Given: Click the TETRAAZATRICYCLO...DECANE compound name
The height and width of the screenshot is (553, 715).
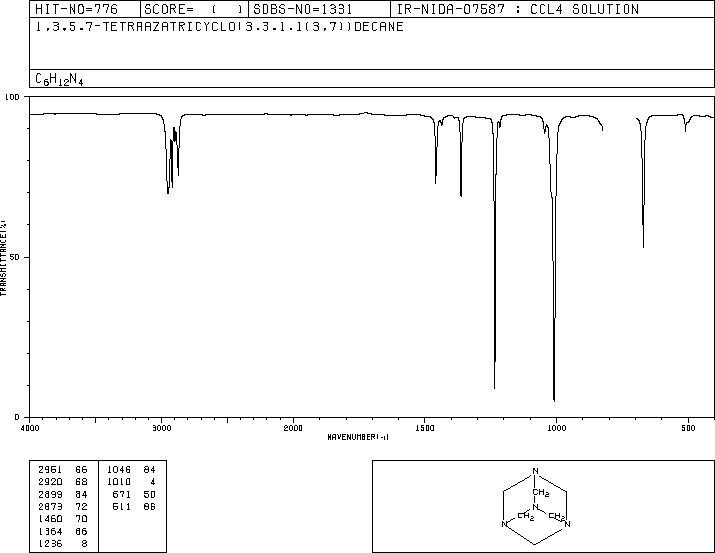Looking at the screenshot, I should (219, 27).
